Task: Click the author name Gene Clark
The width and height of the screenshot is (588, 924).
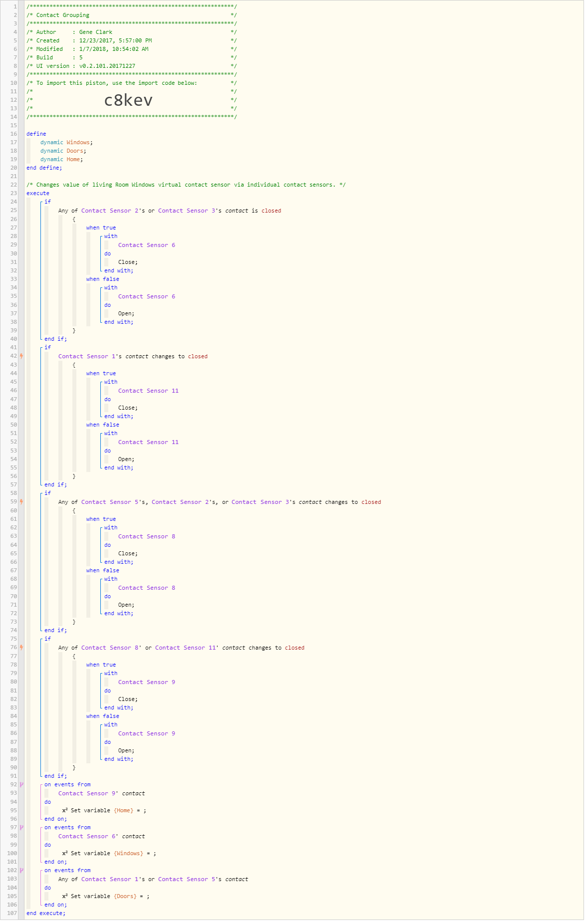Action: click(96, 32)
